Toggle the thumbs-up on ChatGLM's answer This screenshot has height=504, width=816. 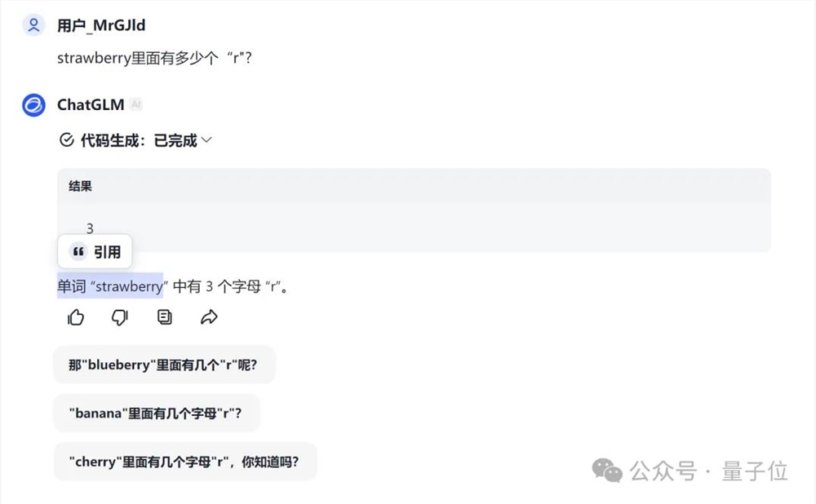[x=75, y=317]
